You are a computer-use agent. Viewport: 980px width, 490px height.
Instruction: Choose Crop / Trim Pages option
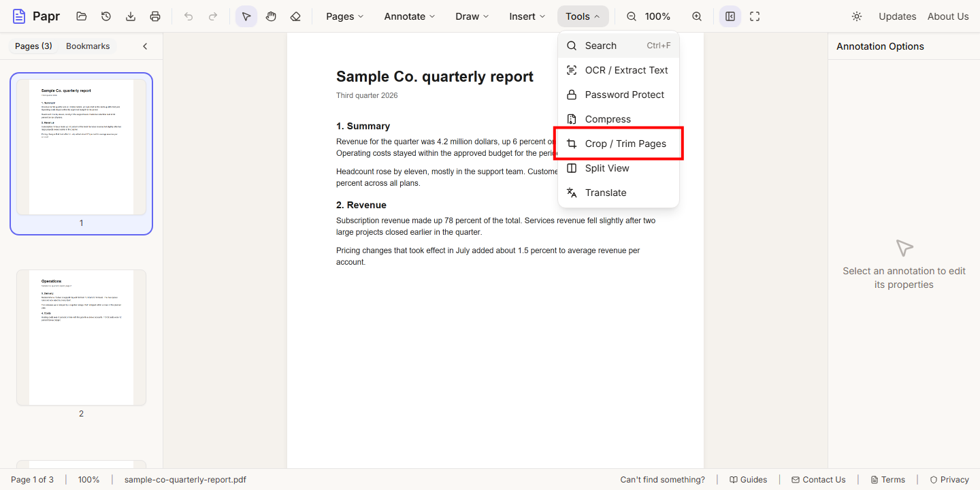pyautogui.click(x=619, y=144)
